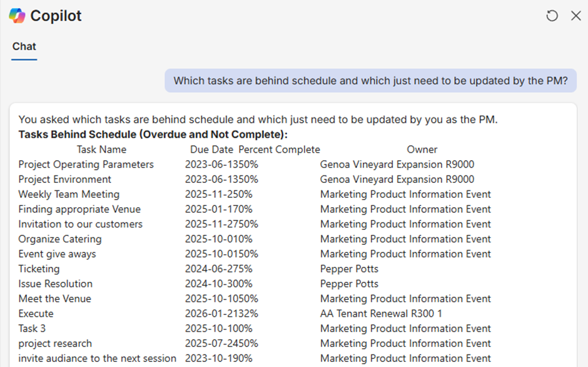
Task: Refresh the Copilot chat
Action: tap(552, 16)
